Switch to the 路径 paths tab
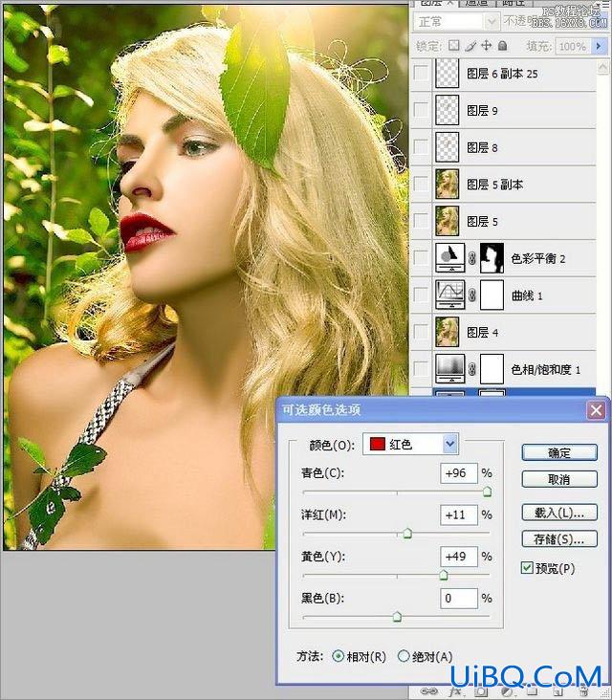612x700 pixels. pos(514,3)
